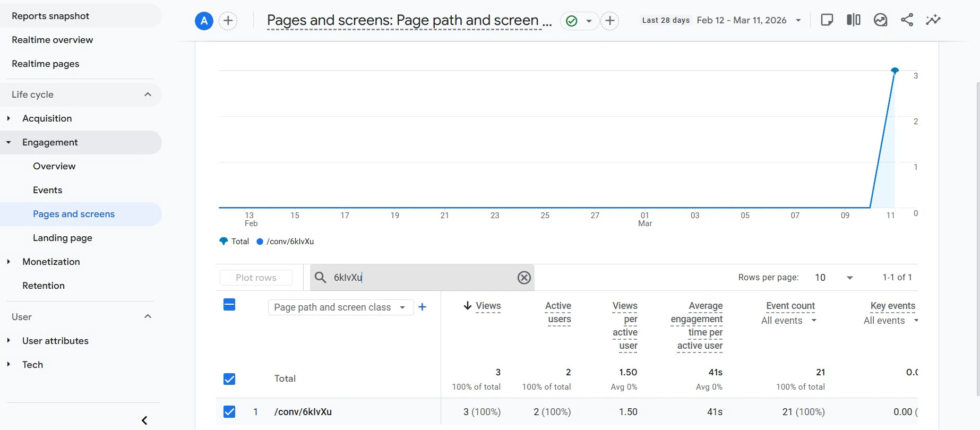Click the chart peak data point
Screen dimensions: 980x430
click(x=895, y=71)
